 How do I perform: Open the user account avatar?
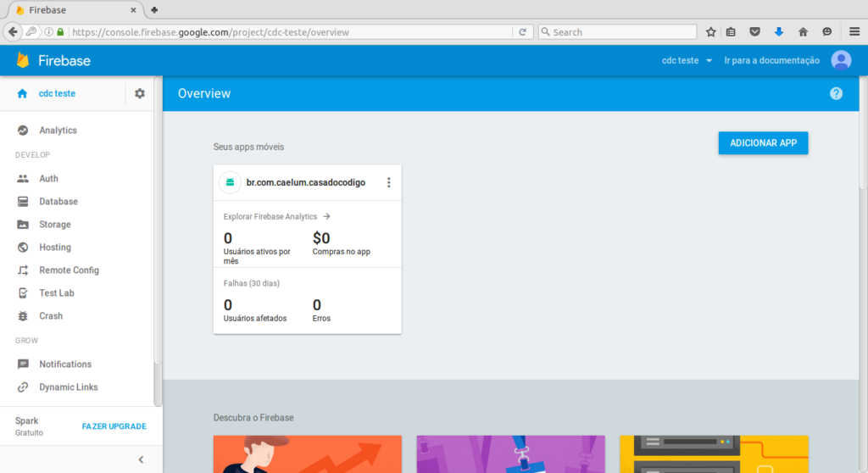coord(841,60)
